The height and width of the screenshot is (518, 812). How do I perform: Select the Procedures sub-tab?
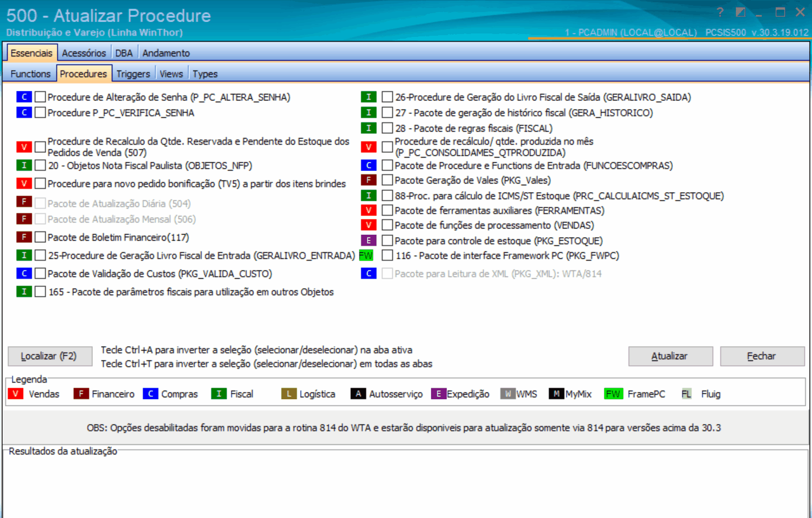click(84, 74)
